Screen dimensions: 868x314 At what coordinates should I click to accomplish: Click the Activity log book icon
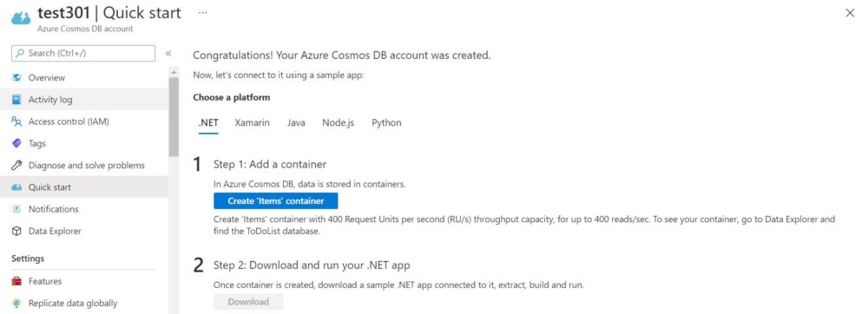click(x=16, y=100)
